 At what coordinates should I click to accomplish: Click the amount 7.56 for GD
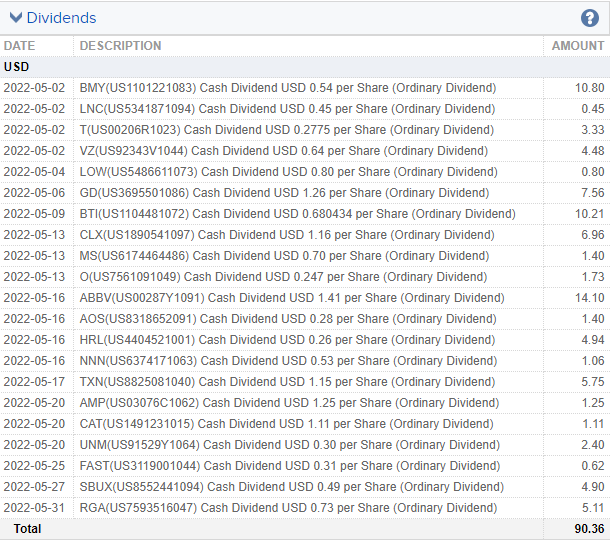593,193
